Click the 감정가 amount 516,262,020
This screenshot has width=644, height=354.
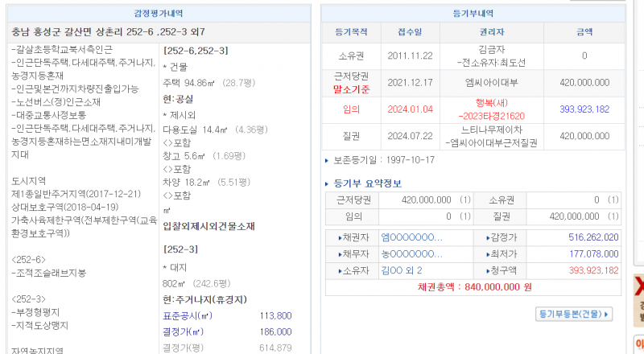pos(592,237)
